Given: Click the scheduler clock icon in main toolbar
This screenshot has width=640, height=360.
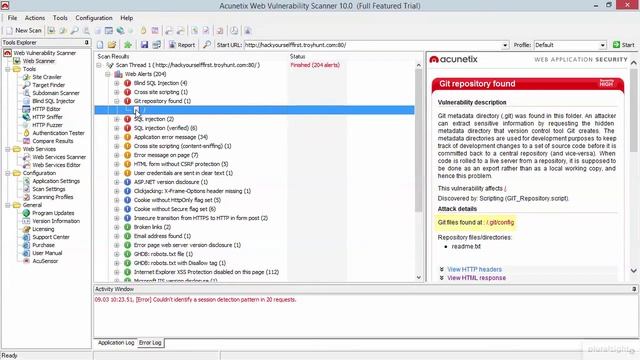Looking at the screenshot, I should (x=234, y=31).
